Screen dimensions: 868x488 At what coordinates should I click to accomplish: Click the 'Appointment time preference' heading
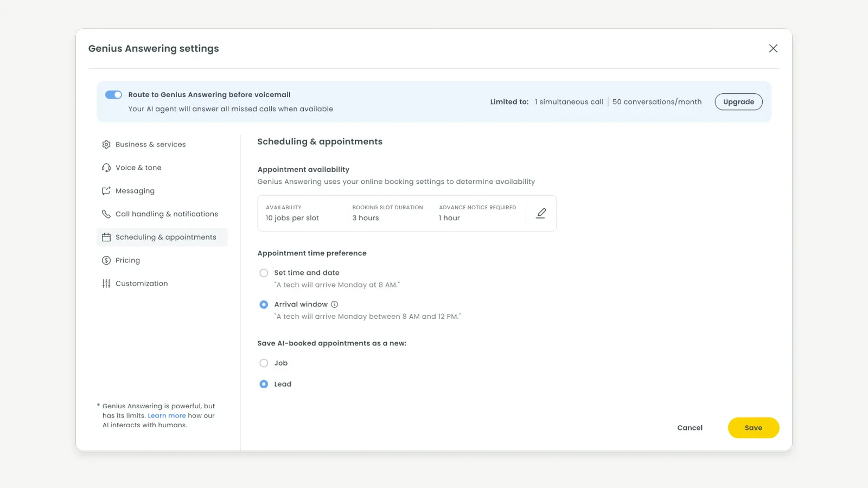[x=312, y=253]
